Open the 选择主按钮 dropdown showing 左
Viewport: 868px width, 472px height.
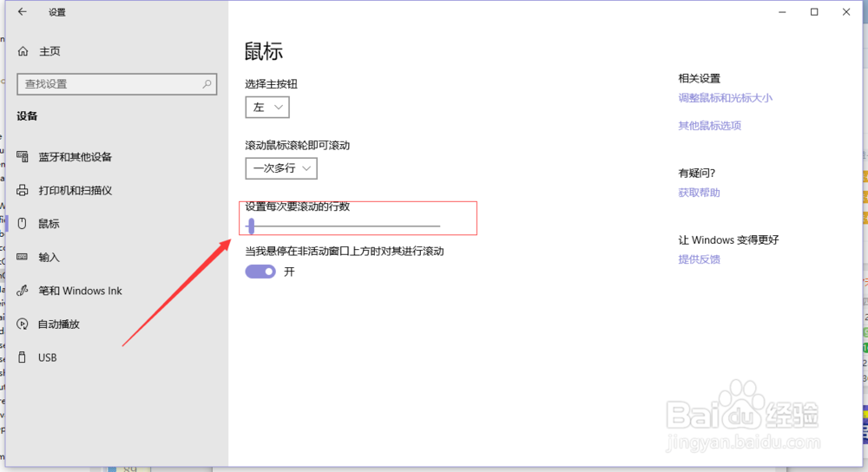pyautogui.click(x=267, y=108)
